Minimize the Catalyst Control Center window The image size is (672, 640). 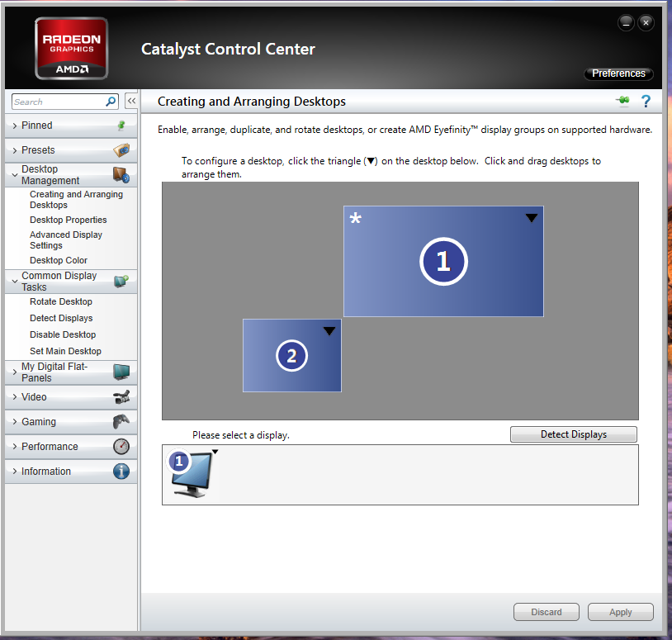[x=626, y=23]
